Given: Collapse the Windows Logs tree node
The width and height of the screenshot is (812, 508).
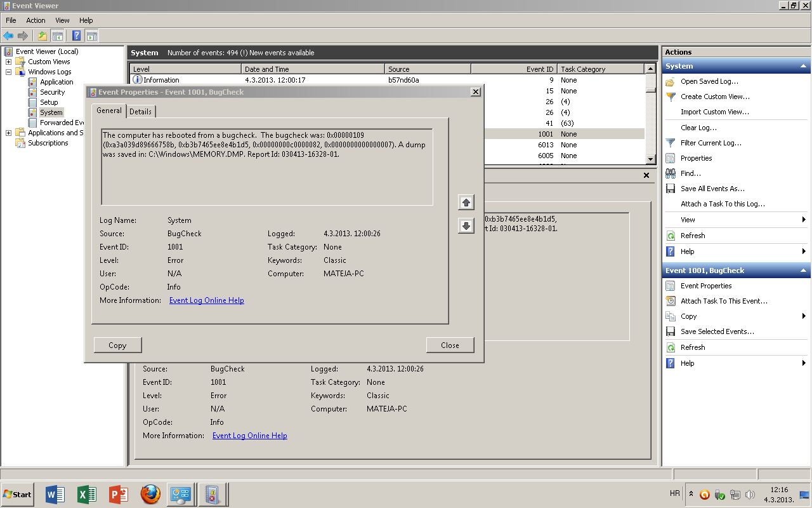Looking at the screenshot, I should (9, 72).
